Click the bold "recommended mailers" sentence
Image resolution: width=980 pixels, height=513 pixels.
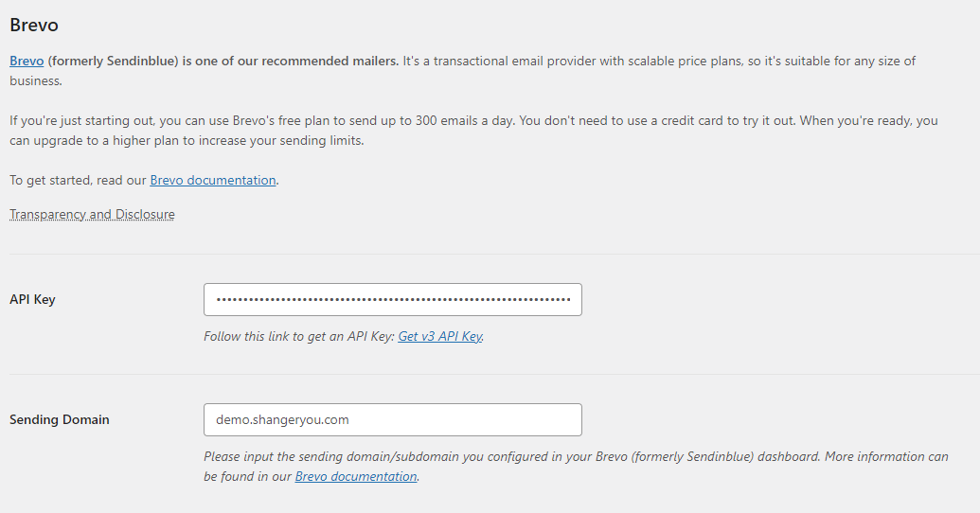point(223,62)
